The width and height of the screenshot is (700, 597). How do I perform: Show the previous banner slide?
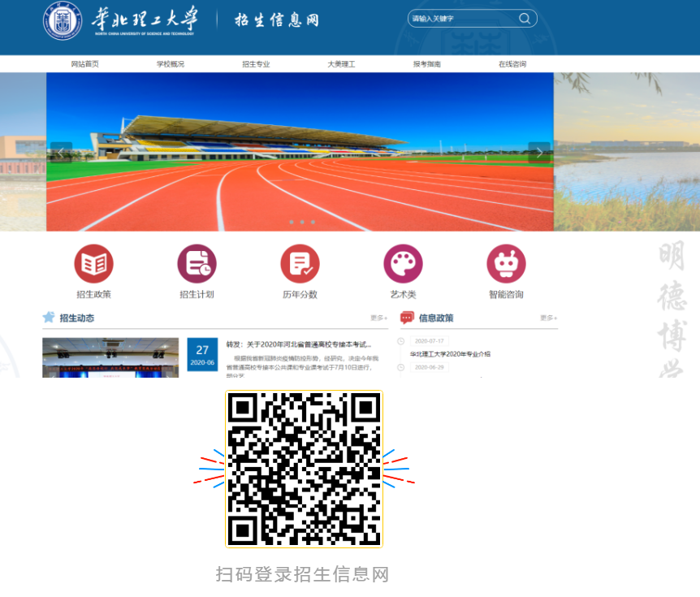61,152
